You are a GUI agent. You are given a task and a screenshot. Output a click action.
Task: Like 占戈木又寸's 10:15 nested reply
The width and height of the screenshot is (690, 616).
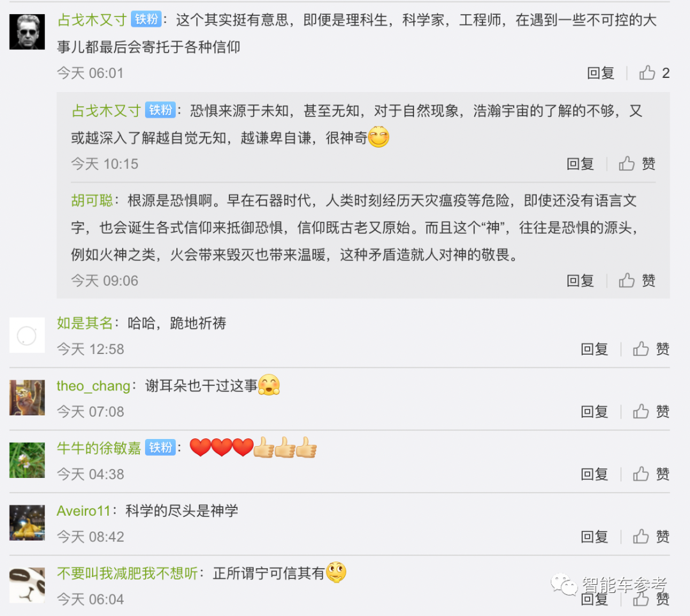pyautogui.click(x=637, y=164)
